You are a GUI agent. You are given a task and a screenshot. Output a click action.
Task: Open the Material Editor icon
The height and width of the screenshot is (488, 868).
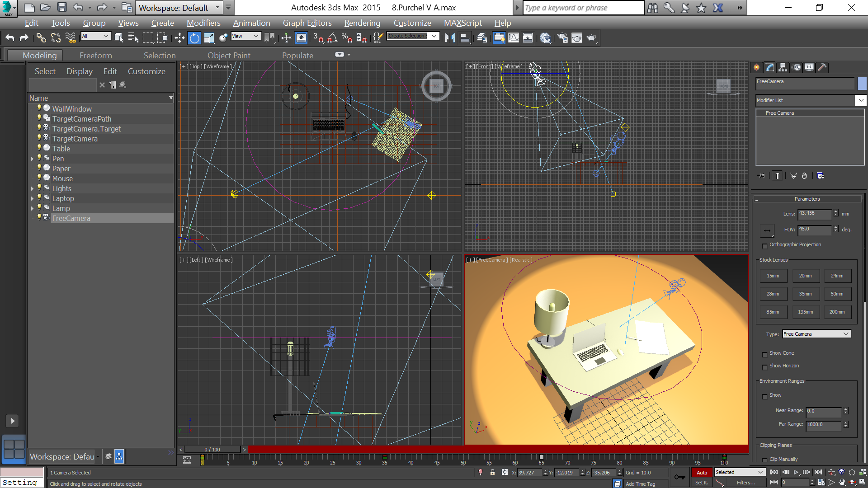coord(545,38)
